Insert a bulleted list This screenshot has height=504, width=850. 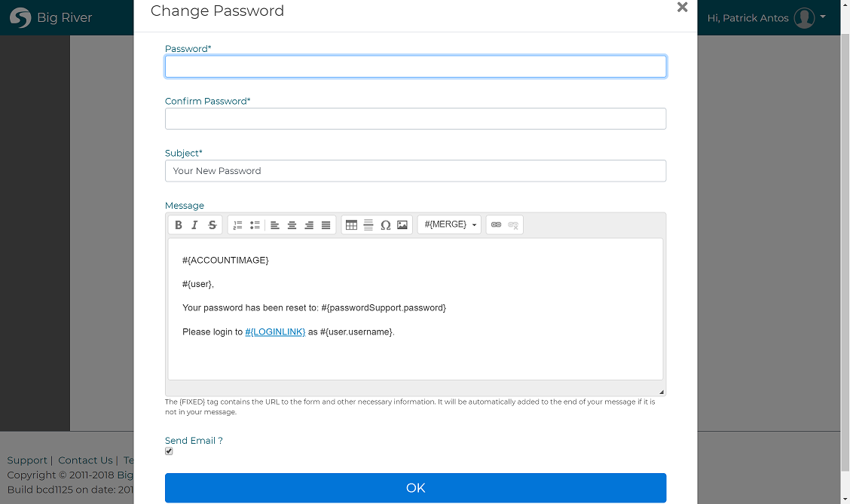pyautogui.click(x=255, y=225)
